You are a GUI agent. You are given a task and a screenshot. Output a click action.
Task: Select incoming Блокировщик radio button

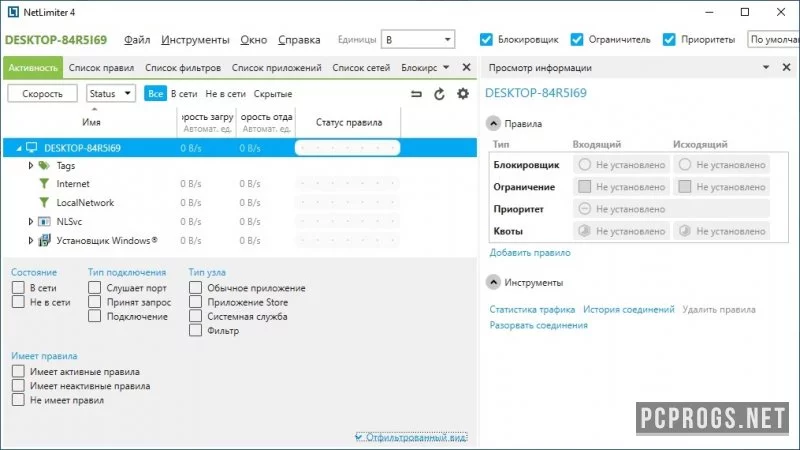(x=585, y=164)
